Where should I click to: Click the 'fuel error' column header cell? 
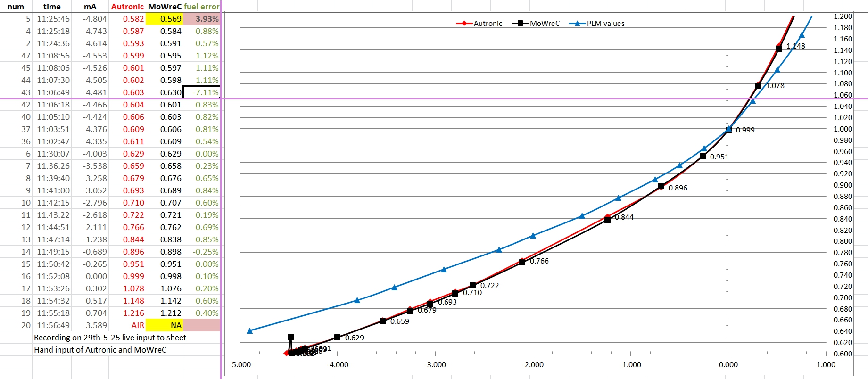[x=202, y=7]
